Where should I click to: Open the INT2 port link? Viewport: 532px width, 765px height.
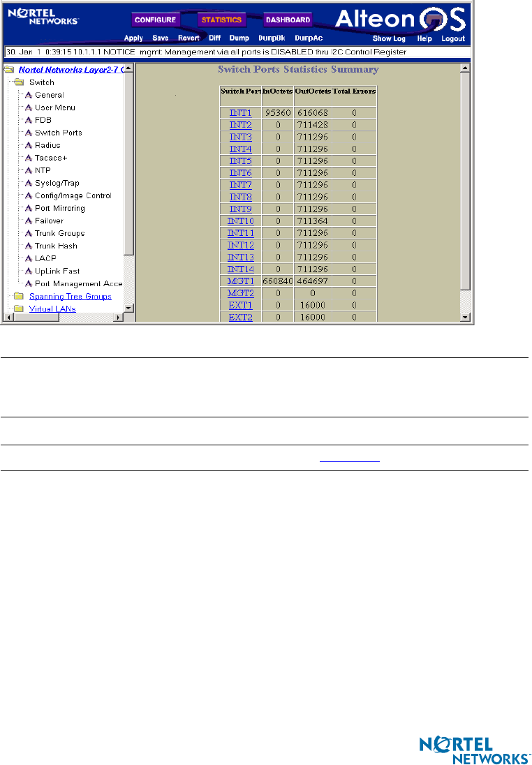(x=241, y=125)
